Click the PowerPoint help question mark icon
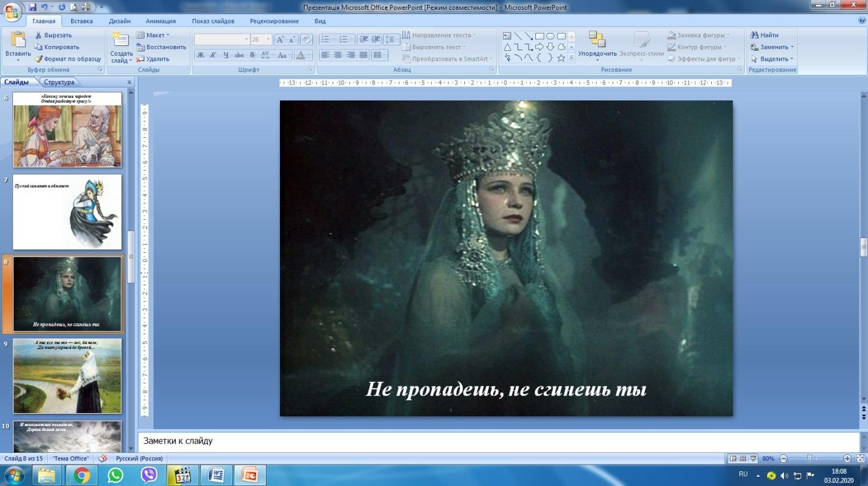The width and height of the screenshot is (868, 486). tap(862, 20)
